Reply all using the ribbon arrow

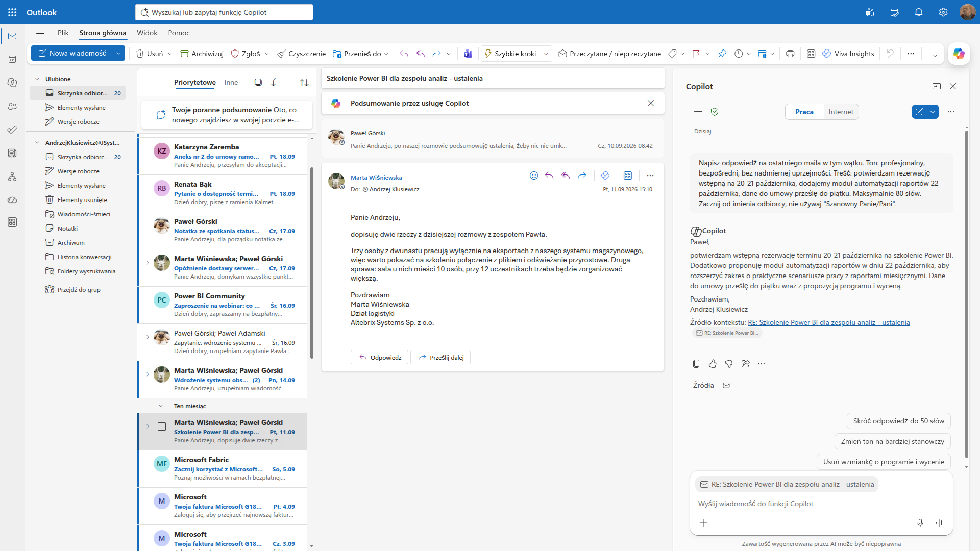421,54
